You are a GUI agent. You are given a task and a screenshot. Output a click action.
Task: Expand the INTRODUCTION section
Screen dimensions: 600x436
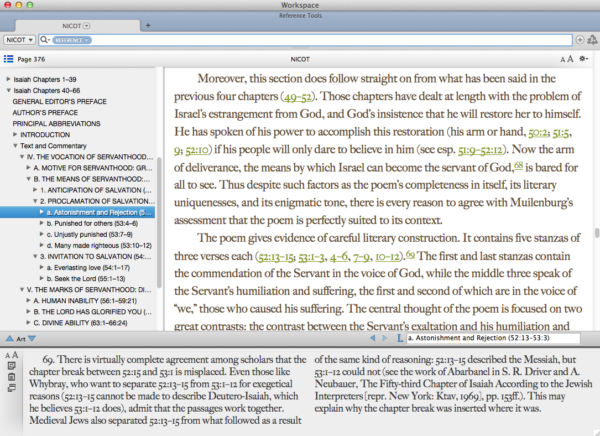[x=15, y=134]
